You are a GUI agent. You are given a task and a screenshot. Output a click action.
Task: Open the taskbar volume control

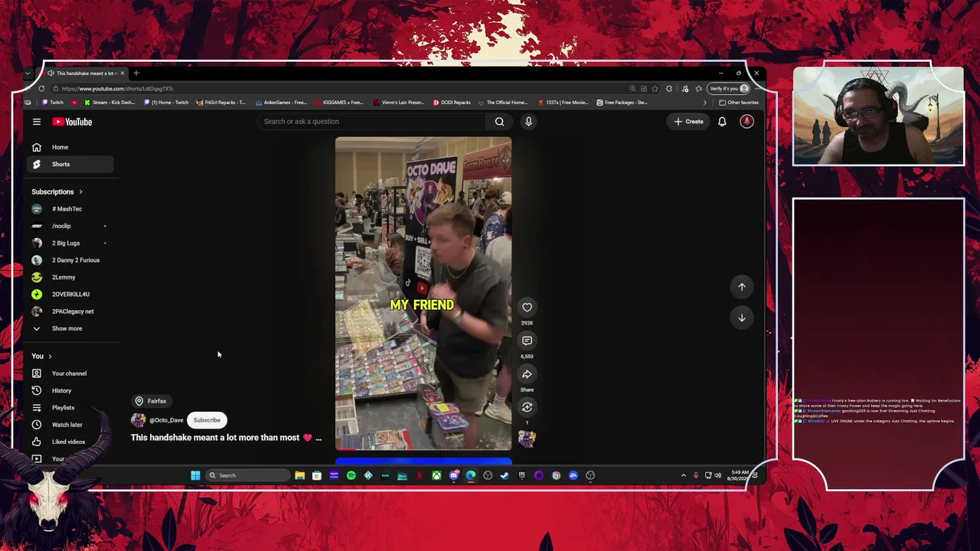coord(717,475)
